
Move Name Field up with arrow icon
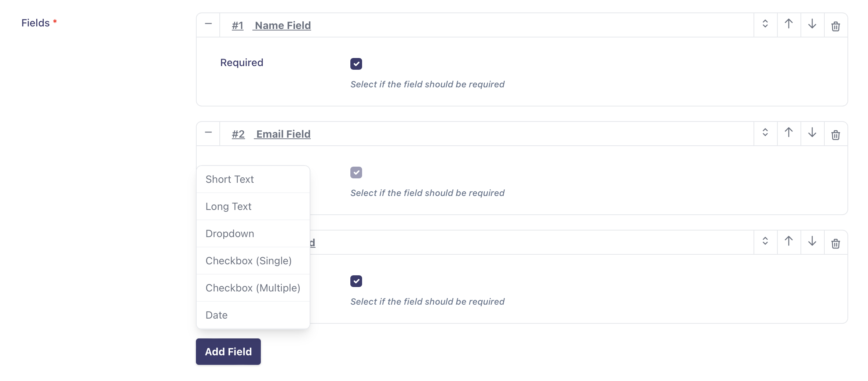coord(789,24)
